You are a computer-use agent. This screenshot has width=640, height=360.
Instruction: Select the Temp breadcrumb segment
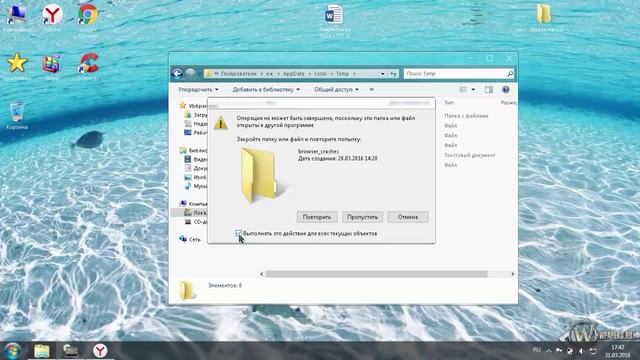click(x=342, y=74)
